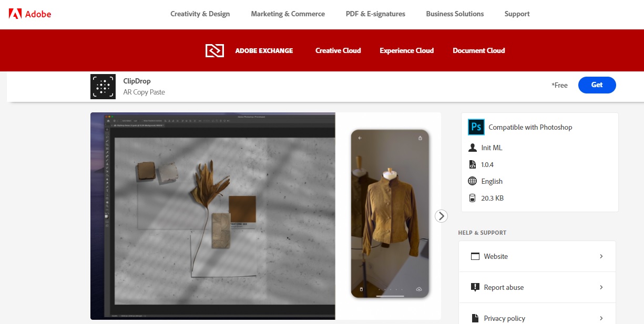Open the Business Solutions menu

(455, 14)
